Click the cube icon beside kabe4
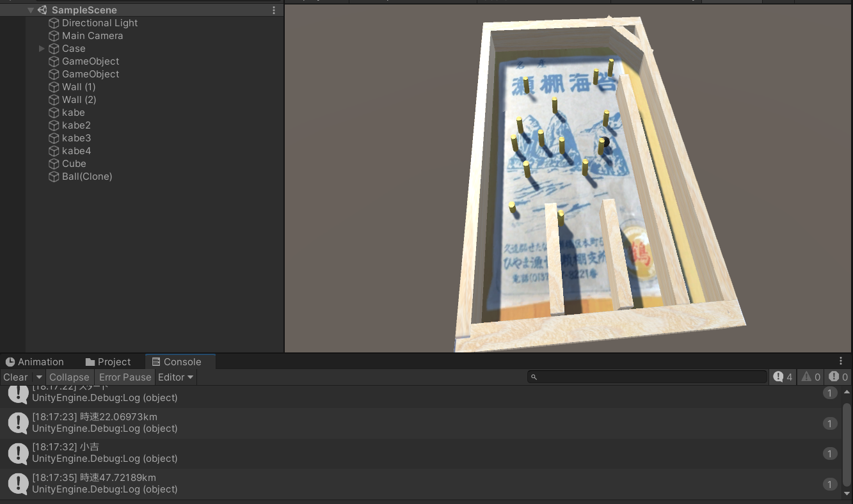Image resolution: width=853 pixels, height=504 pixels. coord(54,151)
